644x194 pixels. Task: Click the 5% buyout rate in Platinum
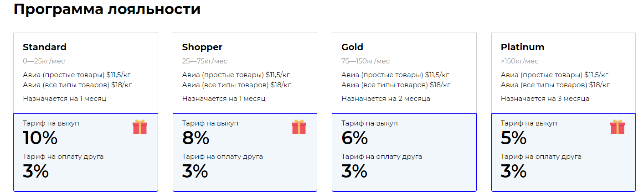pyautogui.click(x=514, y=138)
